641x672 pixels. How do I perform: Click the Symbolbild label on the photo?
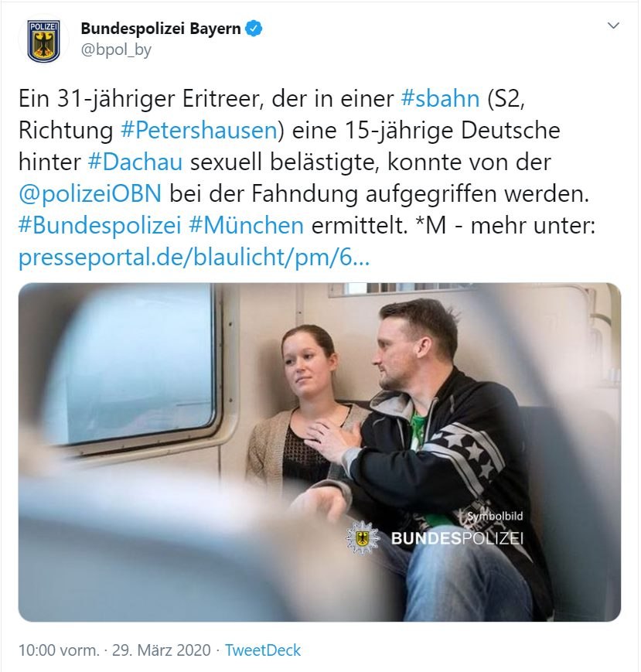495,516
